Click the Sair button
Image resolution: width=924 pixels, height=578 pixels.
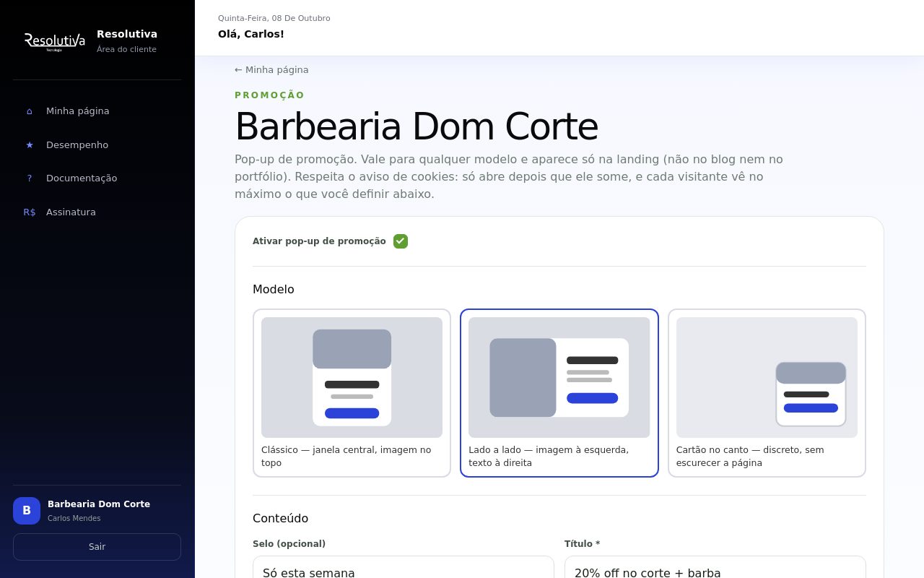[97, 547]
